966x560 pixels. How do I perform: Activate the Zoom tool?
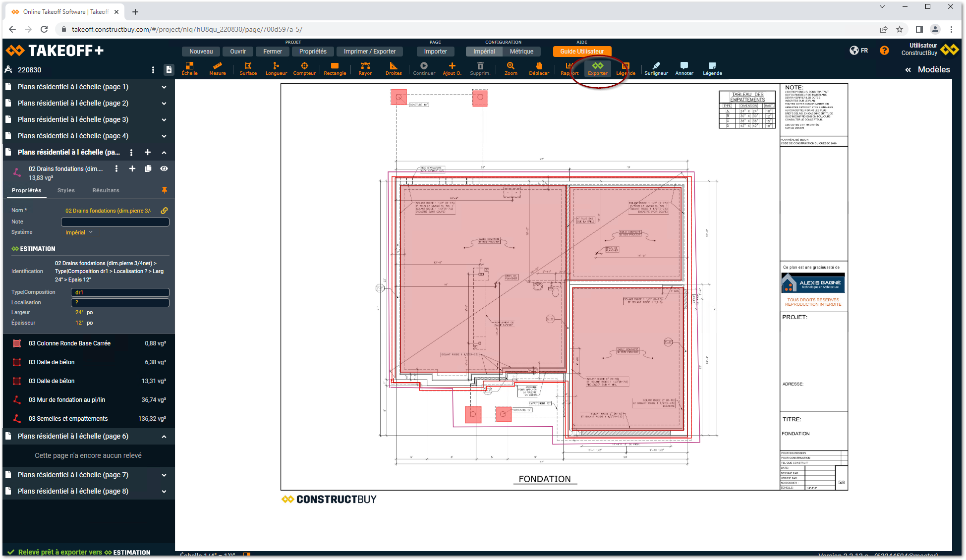511,68
